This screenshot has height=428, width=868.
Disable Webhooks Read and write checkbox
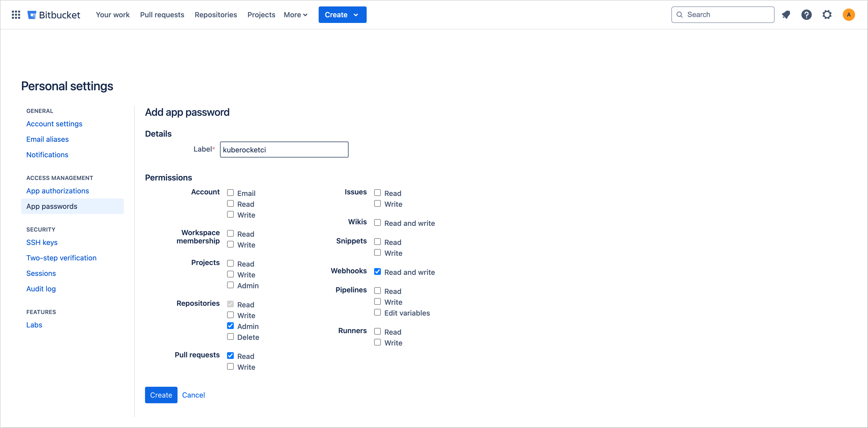click(x=377, y=271)
